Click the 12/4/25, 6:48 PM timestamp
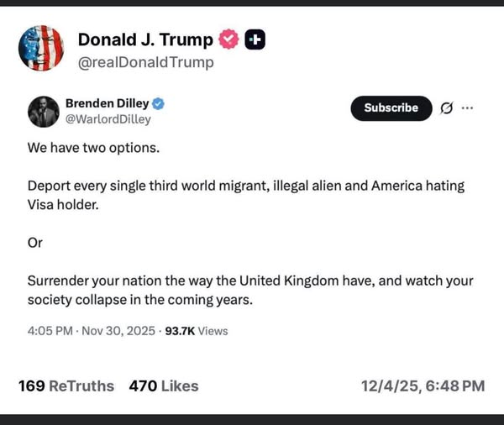 click(423, 386)
